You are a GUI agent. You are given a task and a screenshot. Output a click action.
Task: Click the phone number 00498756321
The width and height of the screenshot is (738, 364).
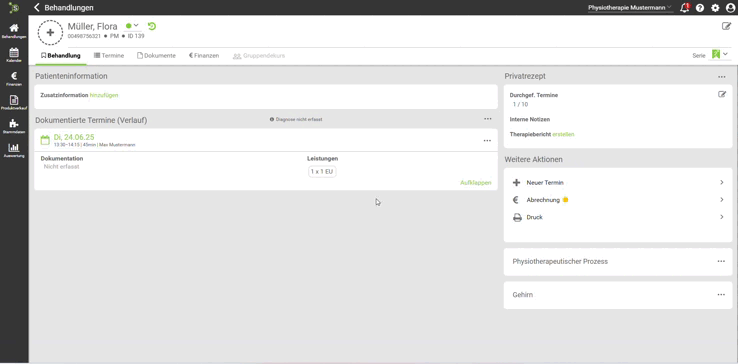[84, 36]
